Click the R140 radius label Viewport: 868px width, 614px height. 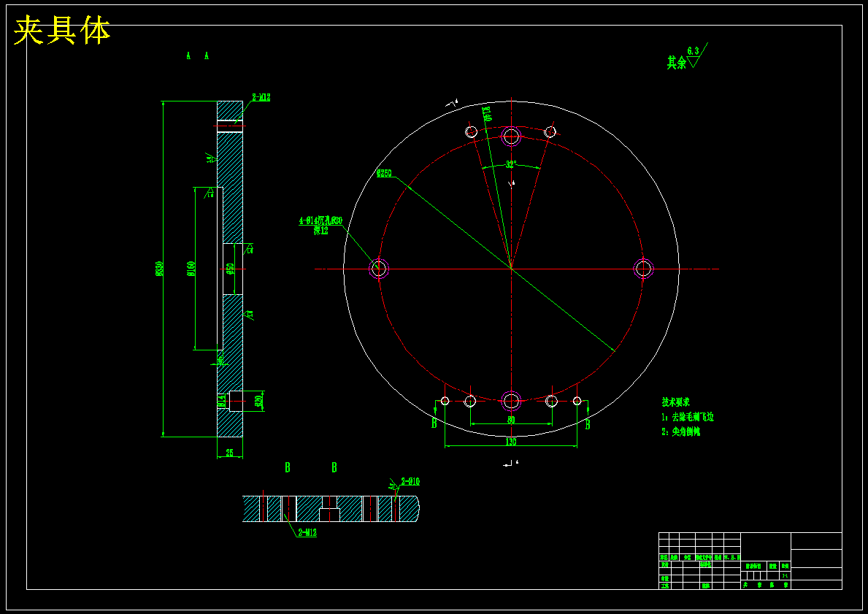click(487, 114)
